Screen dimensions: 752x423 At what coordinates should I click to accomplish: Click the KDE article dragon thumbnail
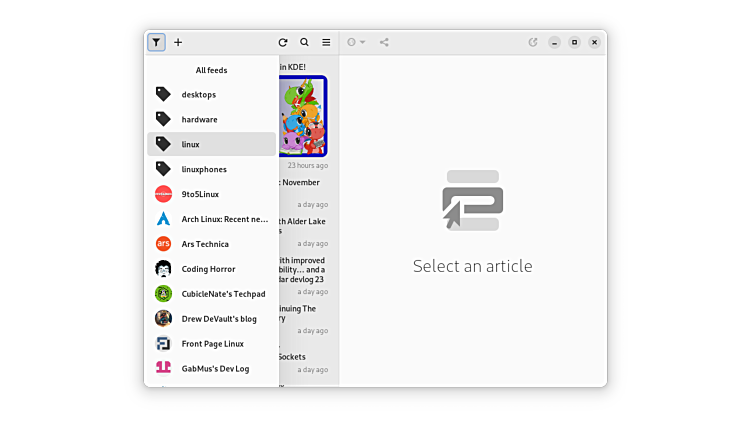click(x=303, y=115)
